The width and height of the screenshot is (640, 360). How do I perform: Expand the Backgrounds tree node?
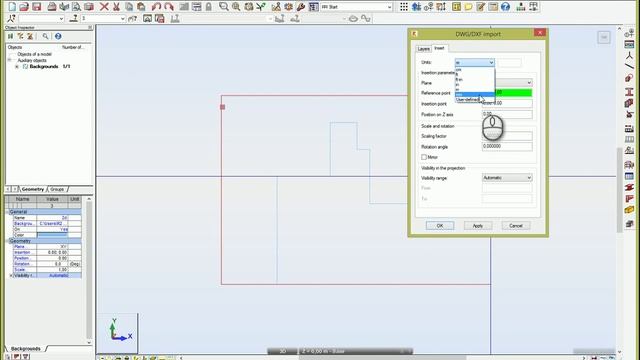tap(17, 67)
